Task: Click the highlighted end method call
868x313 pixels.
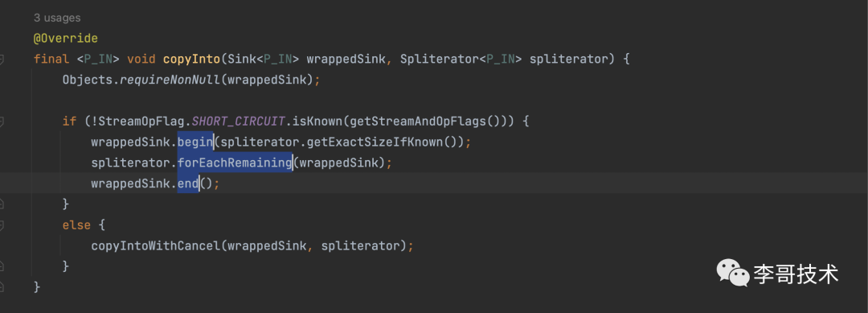Action: coord(188,183)
